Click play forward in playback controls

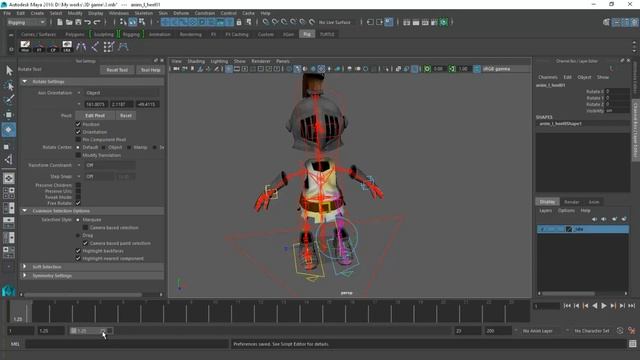[x=604, y=306]
